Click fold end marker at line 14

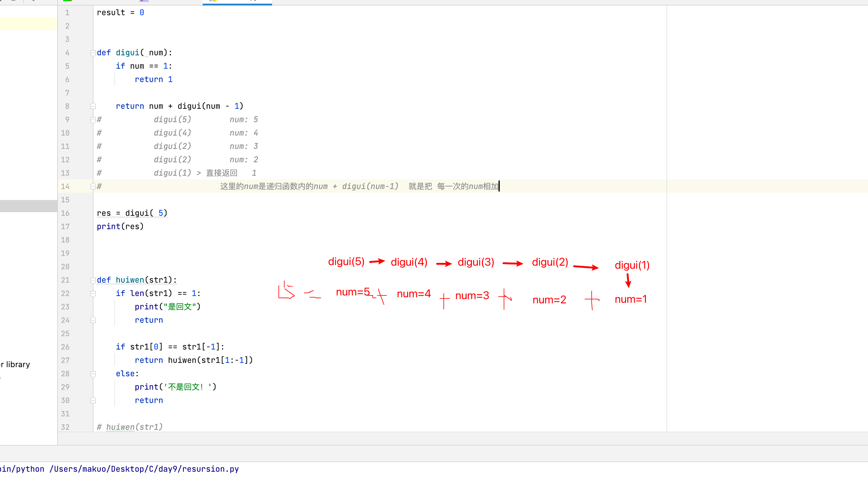click(x=93, y=187)
